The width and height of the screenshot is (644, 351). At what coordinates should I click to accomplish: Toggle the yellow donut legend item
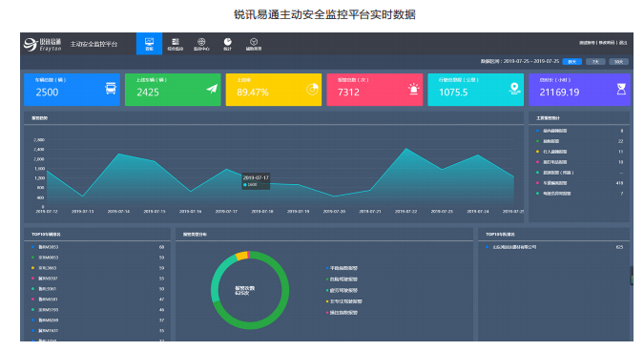pyautogui.click(x=344, y=301)
